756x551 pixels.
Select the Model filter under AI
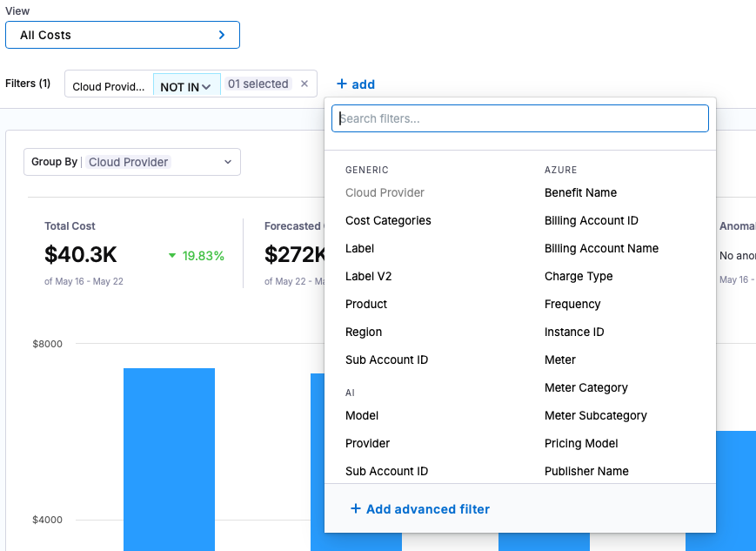point(362,415)
